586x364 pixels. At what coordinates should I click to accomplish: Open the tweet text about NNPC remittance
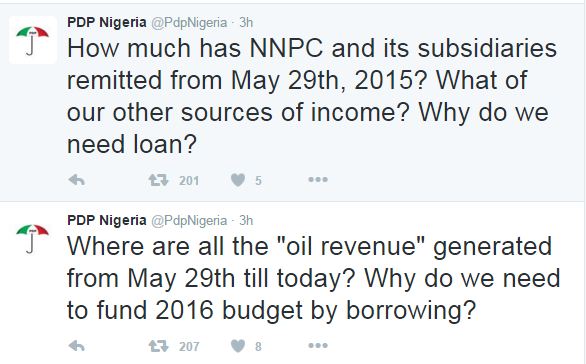coord(312,96)
